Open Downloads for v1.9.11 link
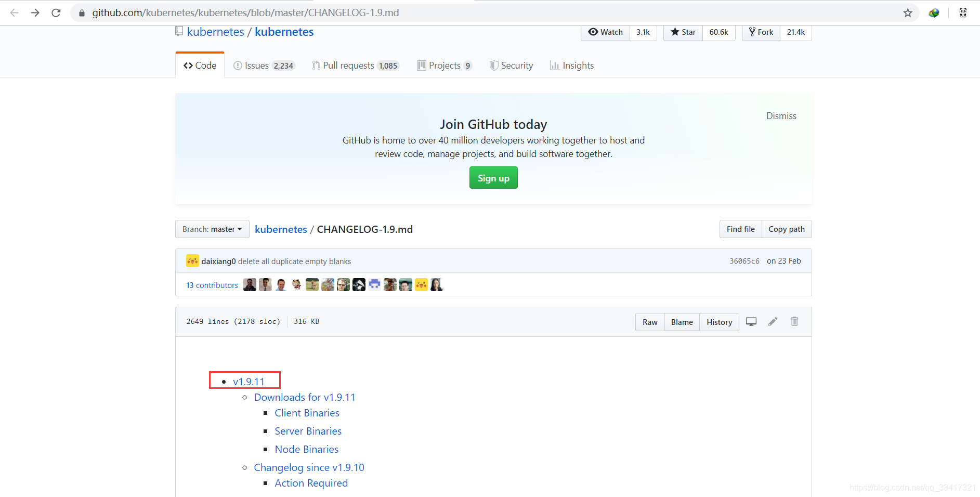Image resolution: width=980 pixels, height=497 pixels. [x=305, y=397]
